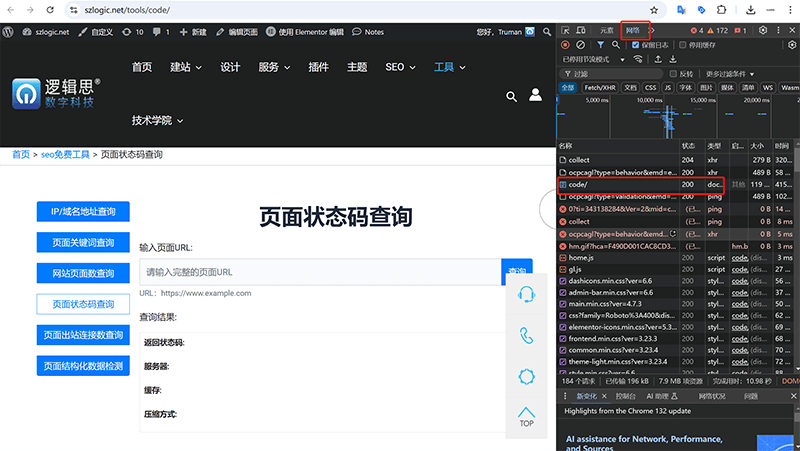Check the 反转 filter checkbox
800x451 pixels.
pyautogui.click(x=672, y=73)
